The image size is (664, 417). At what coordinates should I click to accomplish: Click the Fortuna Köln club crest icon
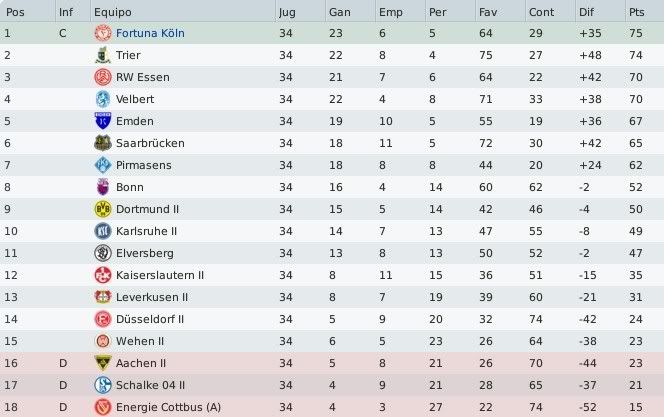click(103, 33)
